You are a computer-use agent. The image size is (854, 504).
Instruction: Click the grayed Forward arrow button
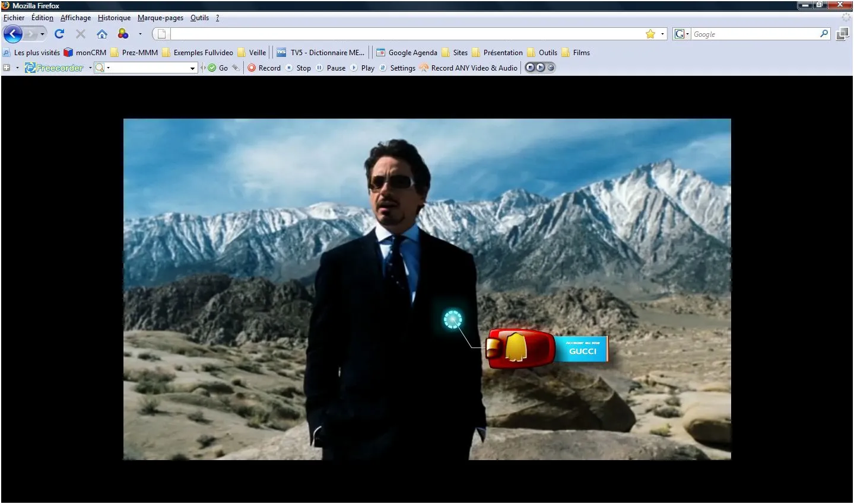[x=31, y=34]
